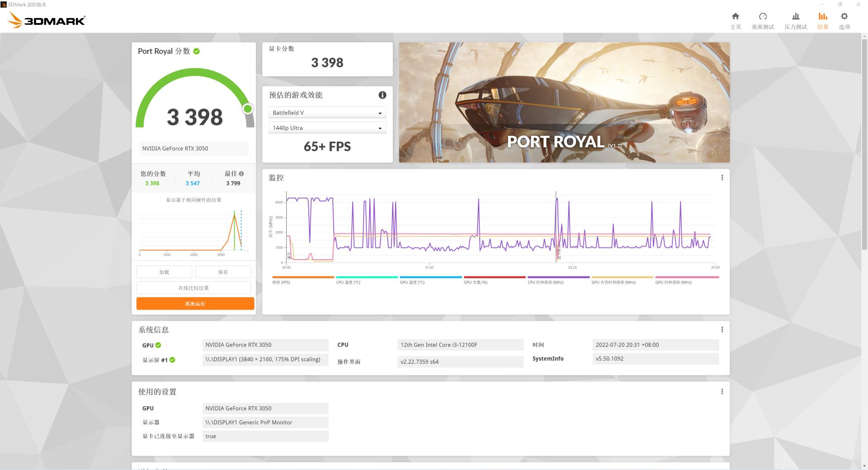
Task: Click the compare results online button
Action: tap(193, 288)
